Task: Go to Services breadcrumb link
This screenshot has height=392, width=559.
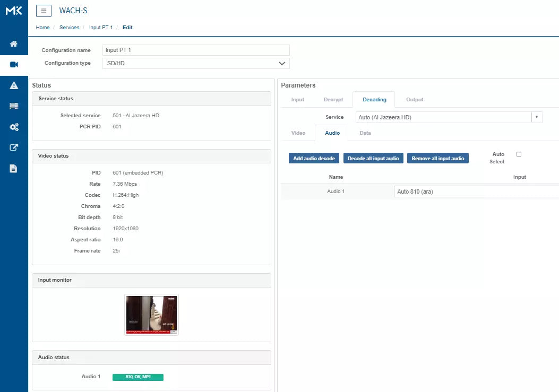Action: (x=69, y=28)
